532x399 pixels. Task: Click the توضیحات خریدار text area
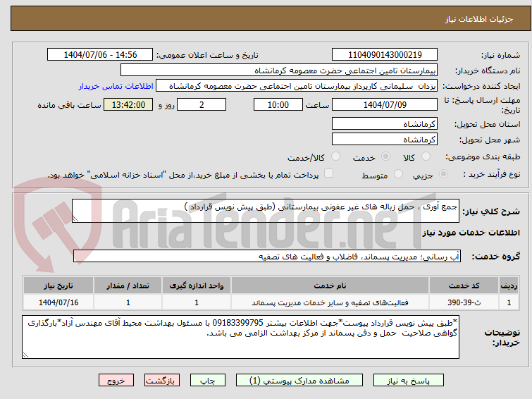click(240, 337)
